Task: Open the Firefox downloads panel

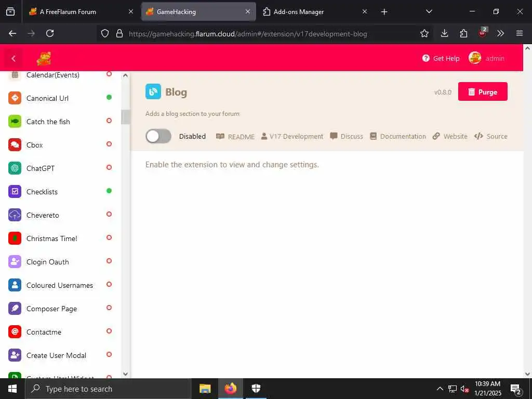Action: click(444, 33)
